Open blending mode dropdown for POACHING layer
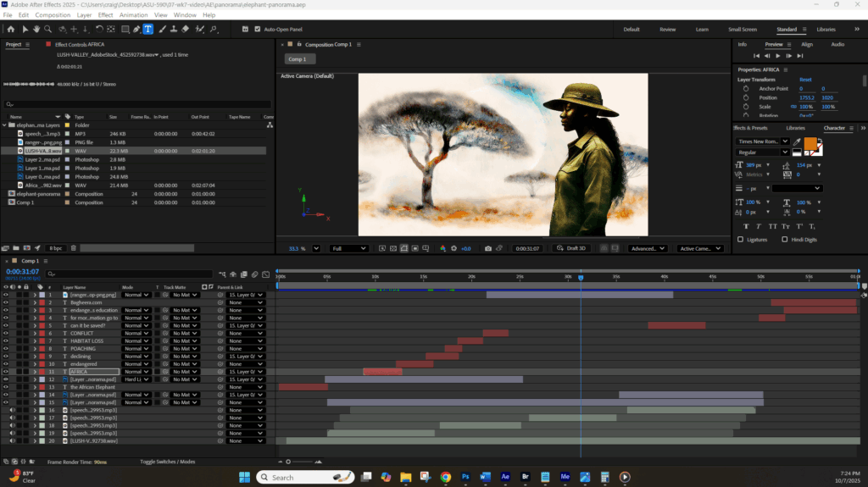This screenshot has width=868, height=487. tap(136, 348)
